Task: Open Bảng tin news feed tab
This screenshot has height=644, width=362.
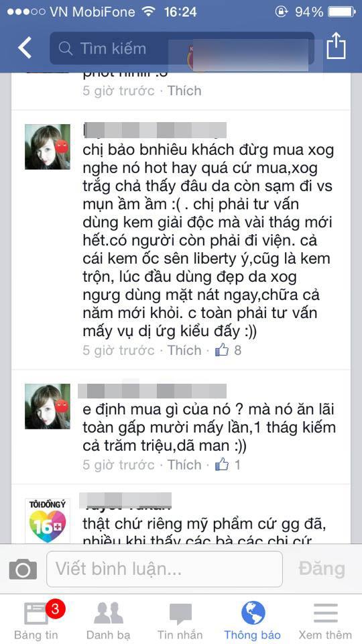Action: [x=36, y=619]
